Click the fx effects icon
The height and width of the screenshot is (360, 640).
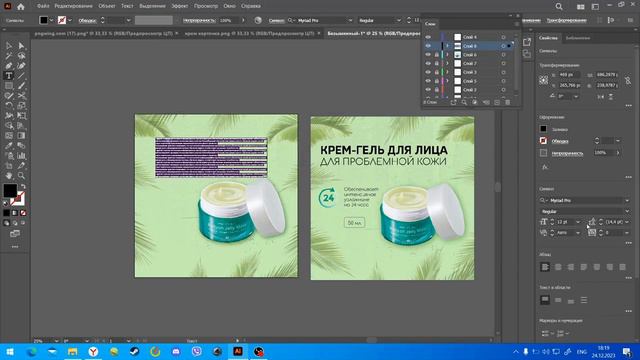545,167
